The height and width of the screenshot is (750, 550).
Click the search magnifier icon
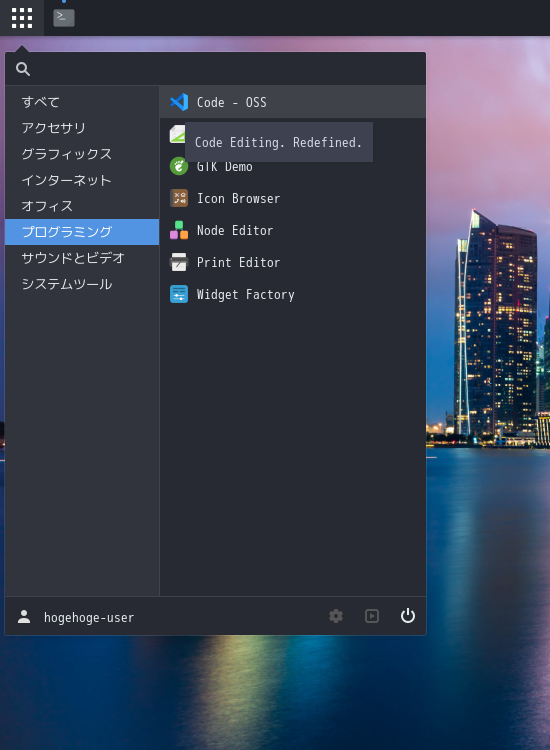22,69
